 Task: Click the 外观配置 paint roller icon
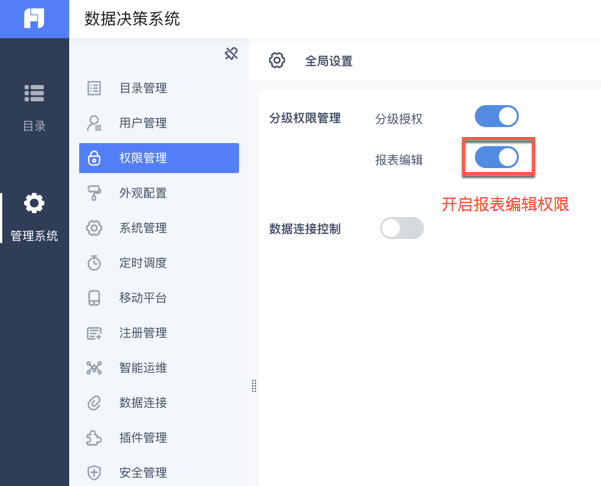click(94, 193)
